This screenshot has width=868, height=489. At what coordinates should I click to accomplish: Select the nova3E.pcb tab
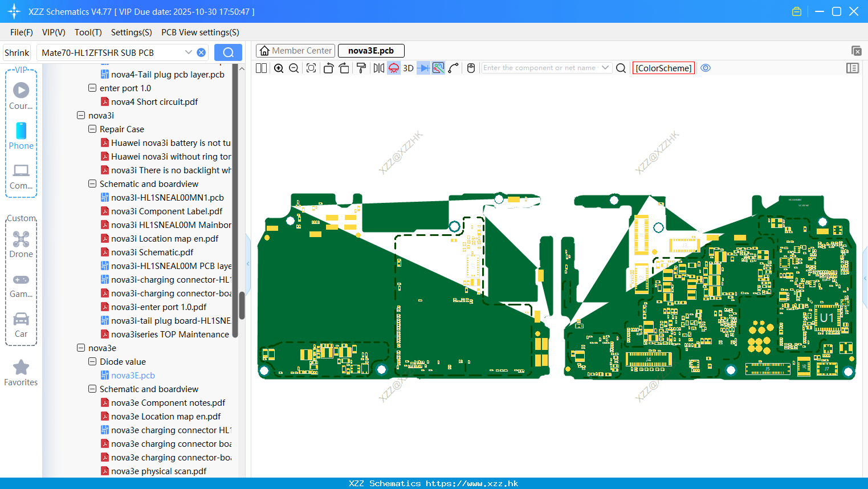371,51
